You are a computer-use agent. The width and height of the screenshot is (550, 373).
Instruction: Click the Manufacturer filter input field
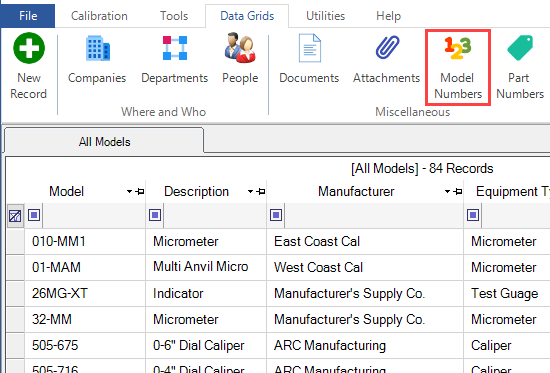[x=374, y=215]
